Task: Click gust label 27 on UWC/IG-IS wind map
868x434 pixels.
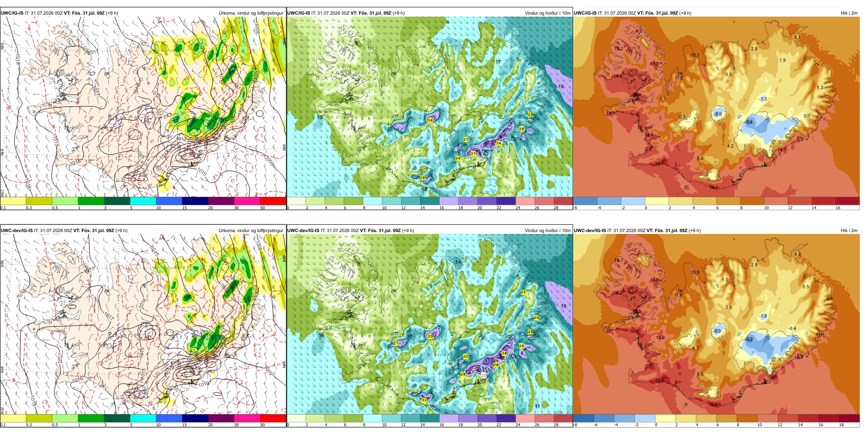Action: [x=466, y=139]
